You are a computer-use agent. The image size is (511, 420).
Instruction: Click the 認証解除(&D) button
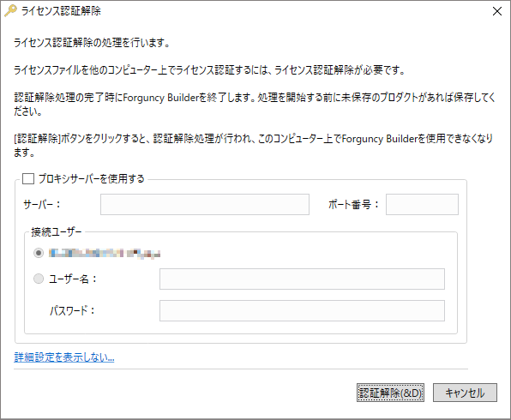click(390, 393)
